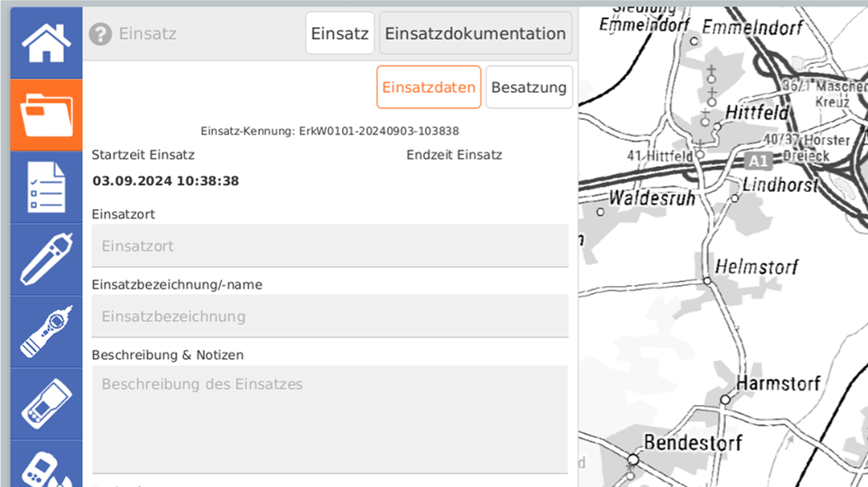Open the handheld meter device icon
Image resolution: width=868 pixels, height=487 pixels.
[47, 404]
